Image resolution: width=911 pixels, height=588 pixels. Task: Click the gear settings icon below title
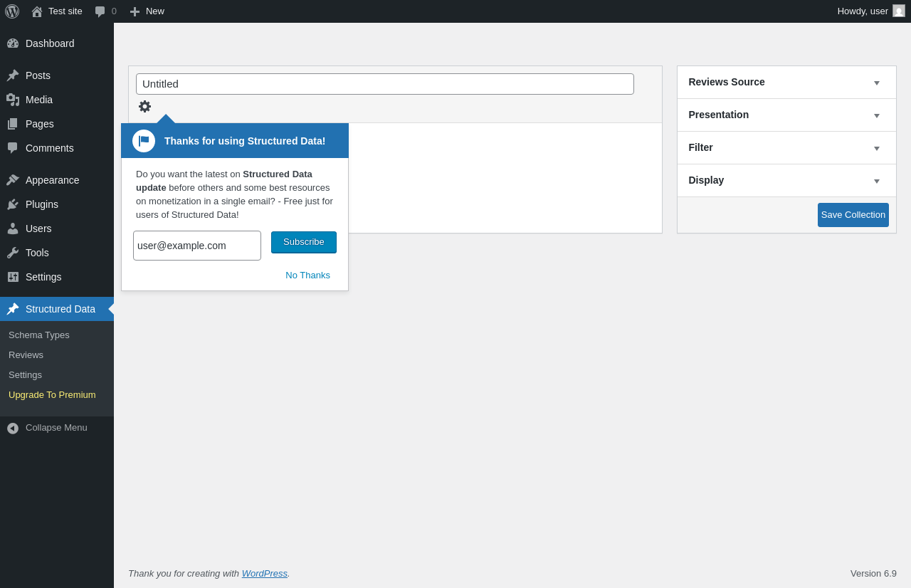144,107
